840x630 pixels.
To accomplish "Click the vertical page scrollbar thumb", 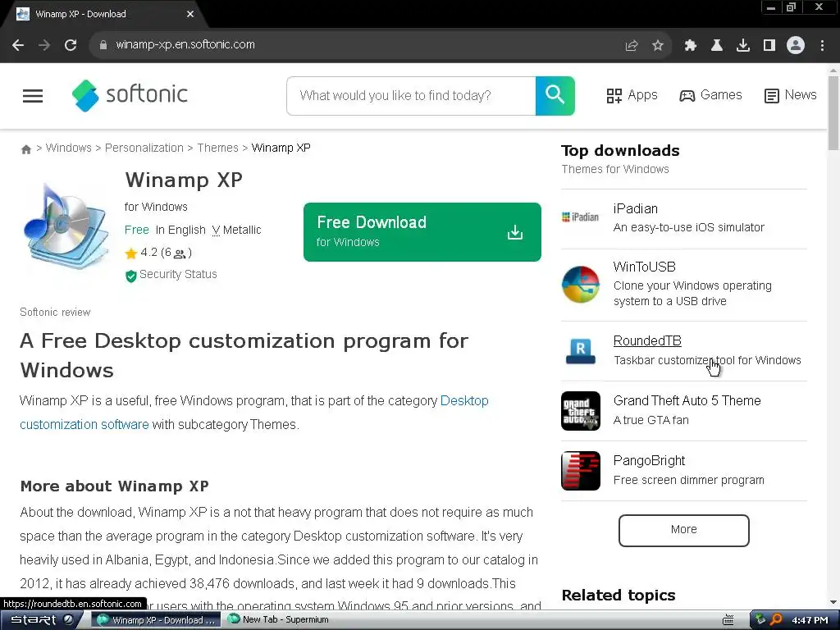I will click(x=833, y=112).
